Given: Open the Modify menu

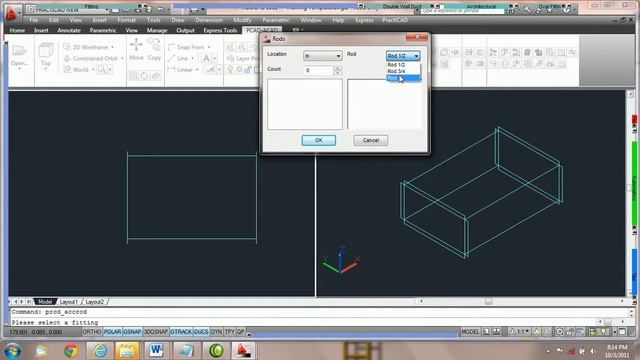Looking at the screenshot, I should tap(242, 20).
